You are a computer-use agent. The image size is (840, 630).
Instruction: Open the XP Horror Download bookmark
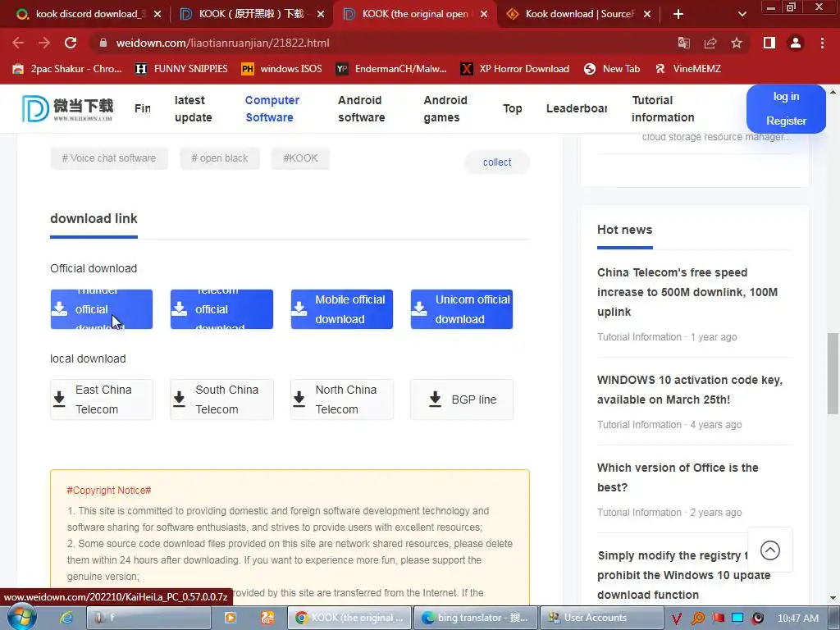click(515, 69)
